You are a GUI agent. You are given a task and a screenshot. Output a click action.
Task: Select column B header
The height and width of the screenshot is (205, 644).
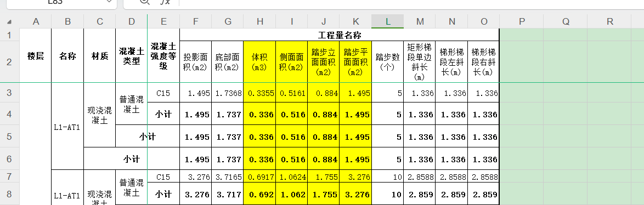pyautogui.click(x=68, y=22)
